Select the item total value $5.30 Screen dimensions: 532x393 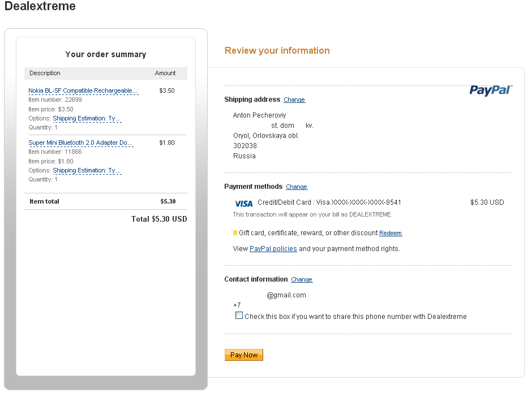[x=168, y=201]
